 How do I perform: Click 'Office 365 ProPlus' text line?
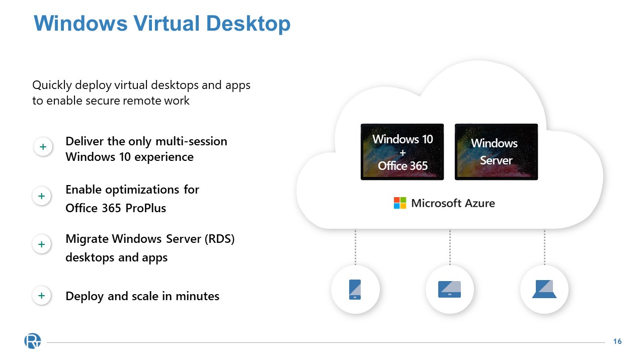pos(116,208)
